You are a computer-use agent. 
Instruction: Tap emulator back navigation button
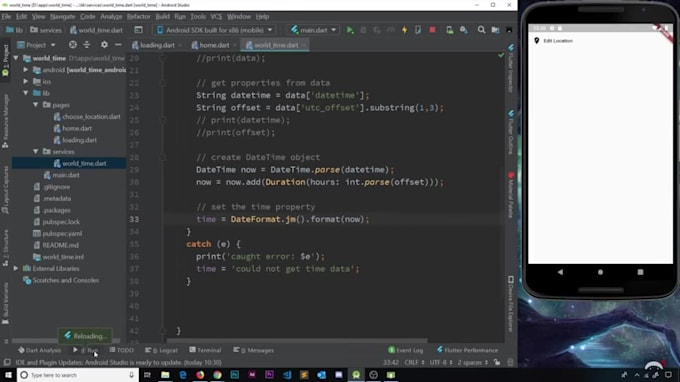[560, 272]
